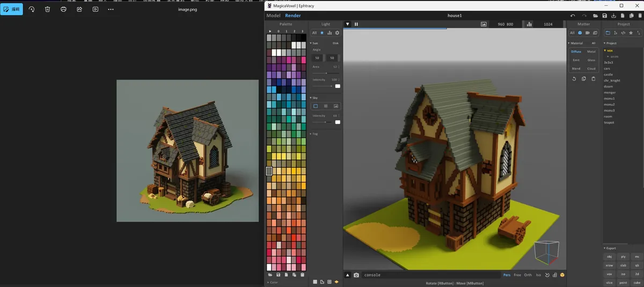644x287 pixels.
Task: Collapse the Sky section
Action: pos(314,98)
